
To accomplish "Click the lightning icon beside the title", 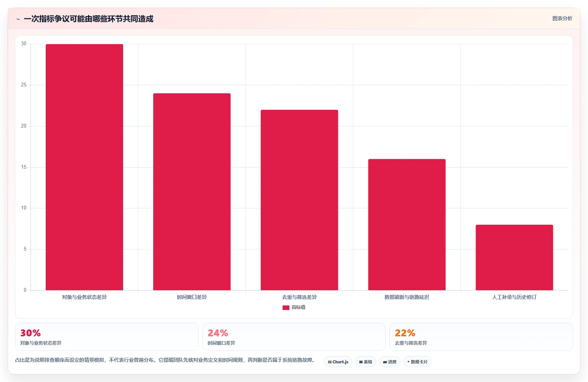I will pyautogui.click(x=18, y=19).
